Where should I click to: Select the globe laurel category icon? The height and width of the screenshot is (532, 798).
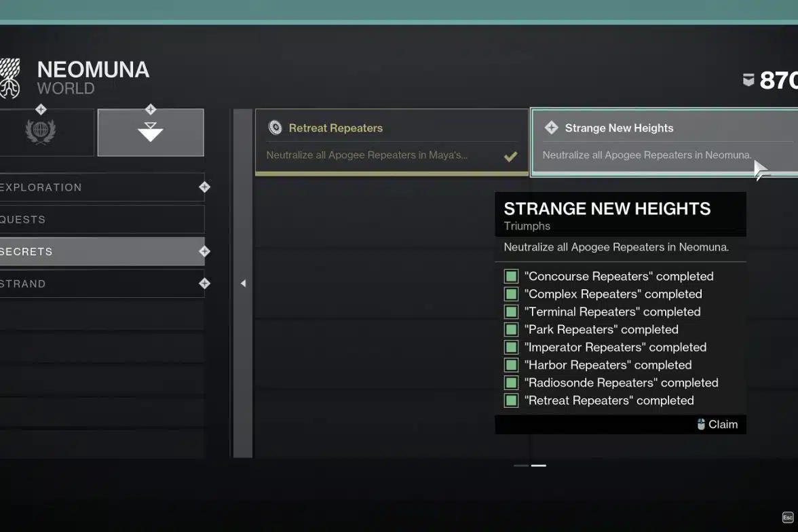[x=41, y=132]
